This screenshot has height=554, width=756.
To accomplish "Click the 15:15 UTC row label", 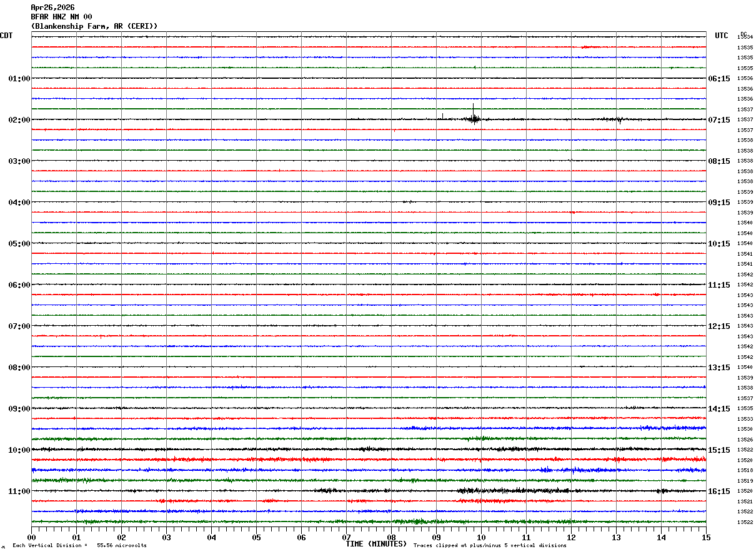I will click(x=719, y=450).
